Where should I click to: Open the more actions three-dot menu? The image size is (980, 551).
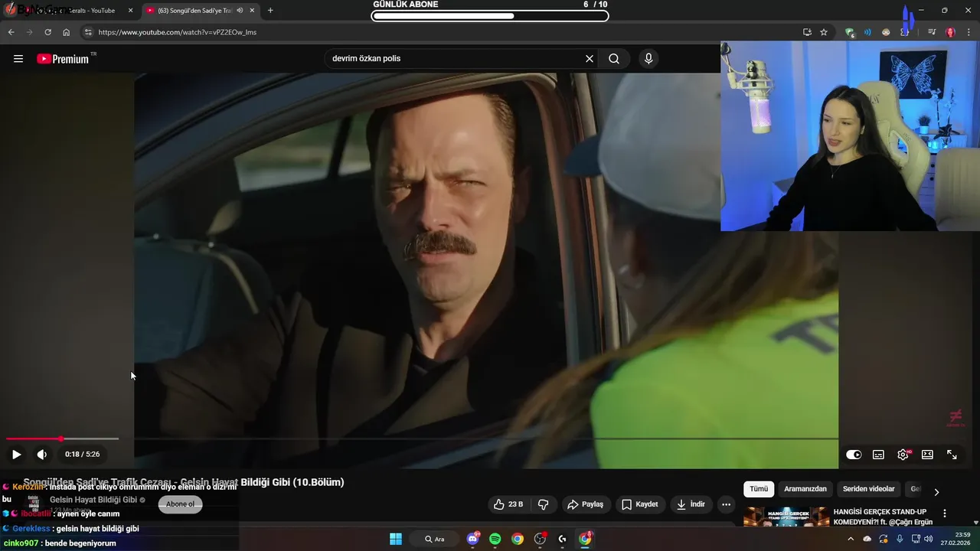tap(726, 504)
